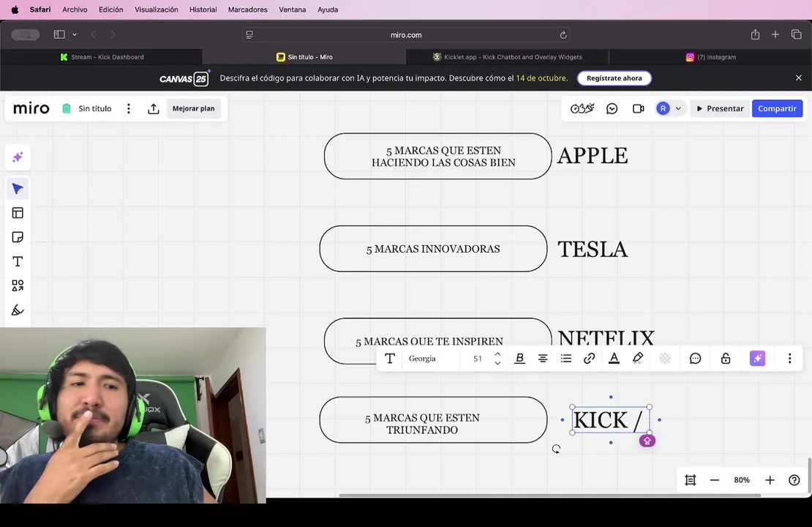Zoom in with the plus button
This screenshot has height=527, width=812.
pyautogui.click(x=770, y=480)
